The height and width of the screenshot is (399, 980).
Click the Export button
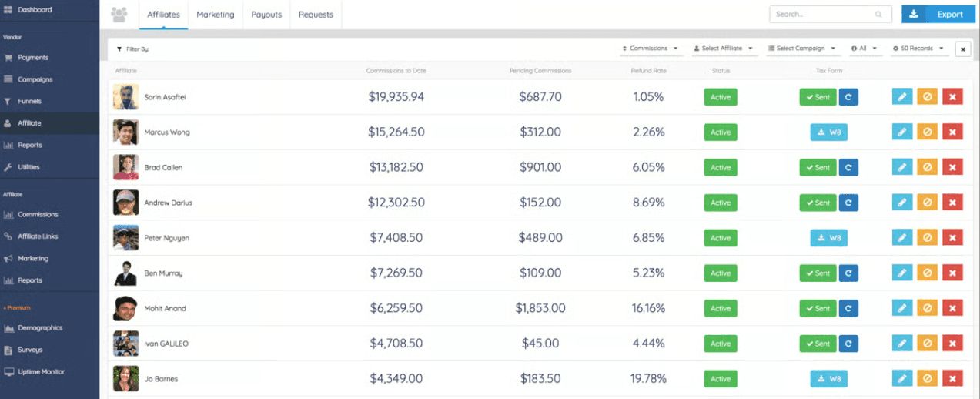[x=937, y=14]
